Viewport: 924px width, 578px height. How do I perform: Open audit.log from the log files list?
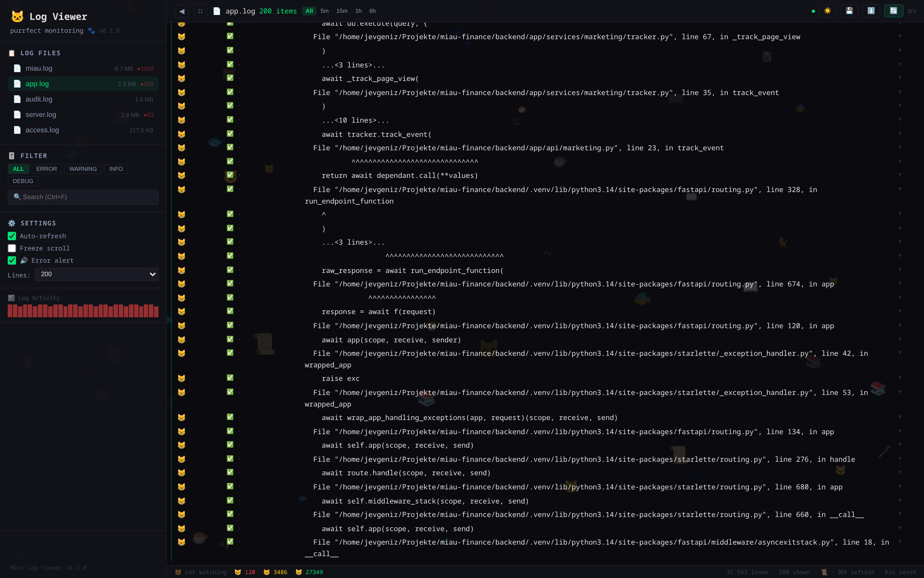[83, 99]
